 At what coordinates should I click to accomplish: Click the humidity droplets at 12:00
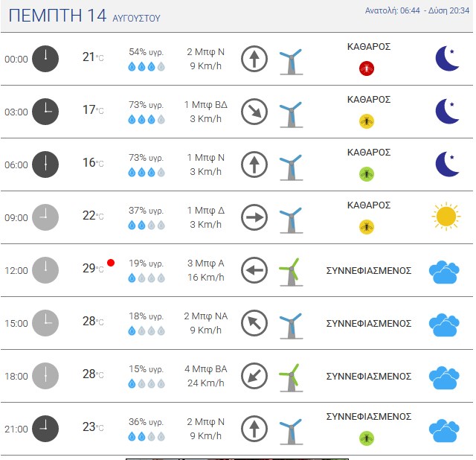tap(147, 278)
